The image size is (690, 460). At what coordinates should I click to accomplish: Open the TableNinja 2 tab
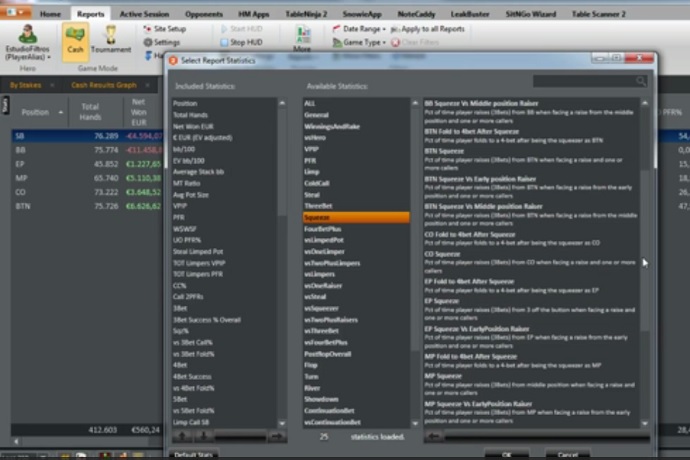click(306, 14)
